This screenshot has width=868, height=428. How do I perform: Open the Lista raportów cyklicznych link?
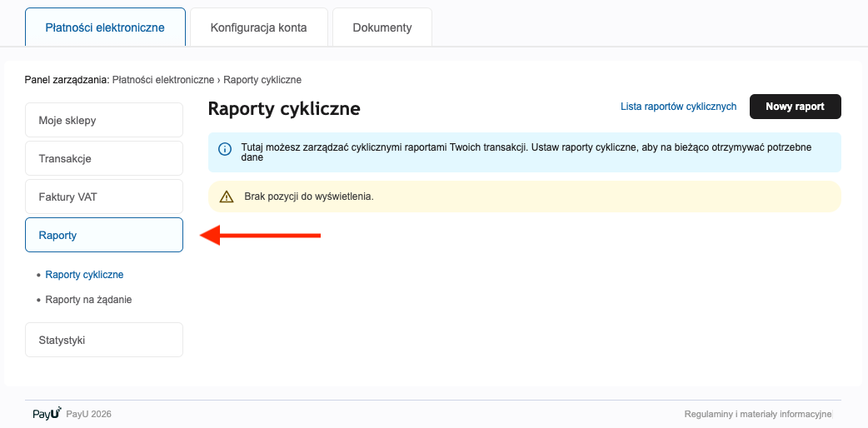(678, 107)
